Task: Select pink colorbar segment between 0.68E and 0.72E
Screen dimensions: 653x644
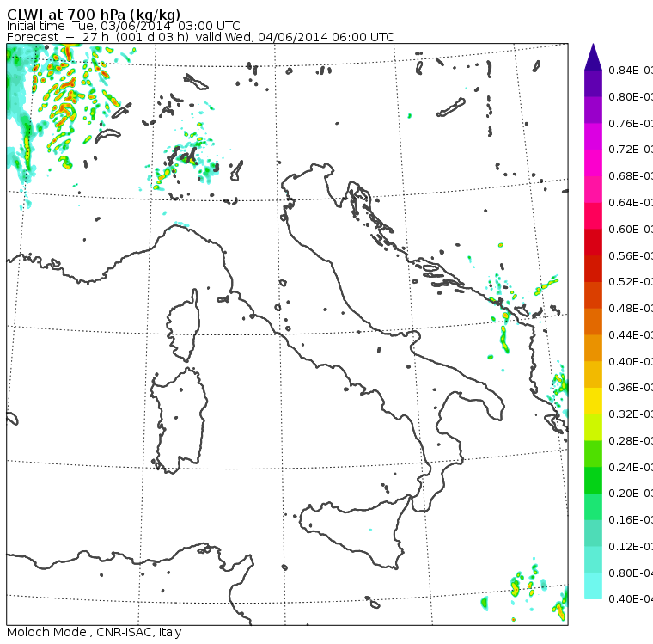Action: click(x=593, y=163)
